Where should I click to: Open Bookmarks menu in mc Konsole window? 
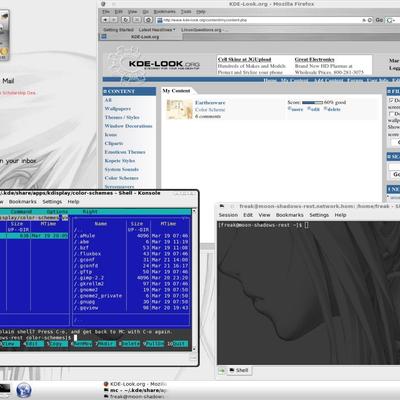(23, 202)
